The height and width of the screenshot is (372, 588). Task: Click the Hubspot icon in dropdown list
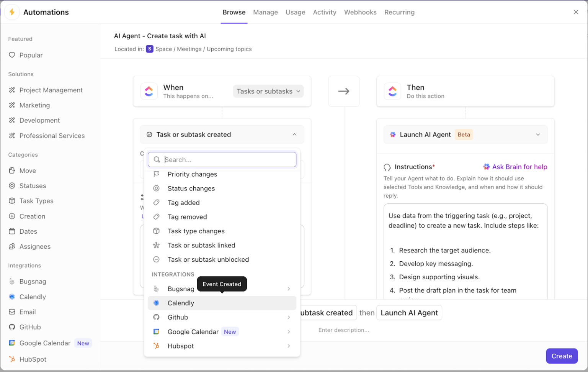click(x=156, y=346)
